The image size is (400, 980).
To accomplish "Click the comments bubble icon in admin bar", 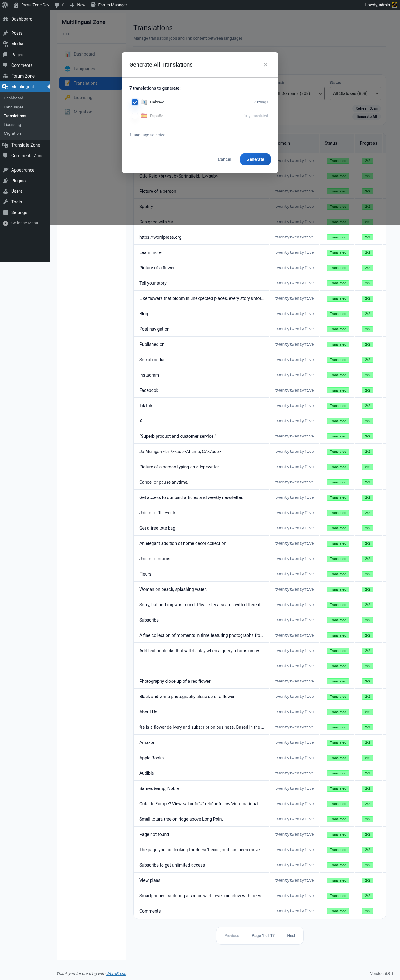I will pyautogui.click(x=57, y=5).
